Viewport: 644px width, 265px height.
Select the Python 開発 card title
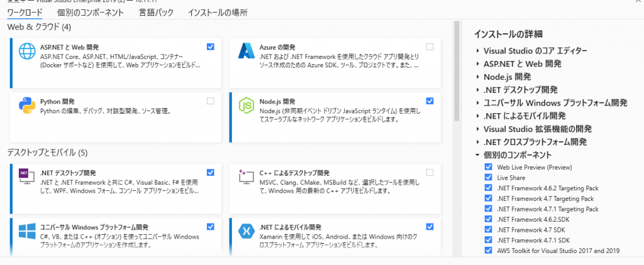pyautogui.click(x=57, y=101)
